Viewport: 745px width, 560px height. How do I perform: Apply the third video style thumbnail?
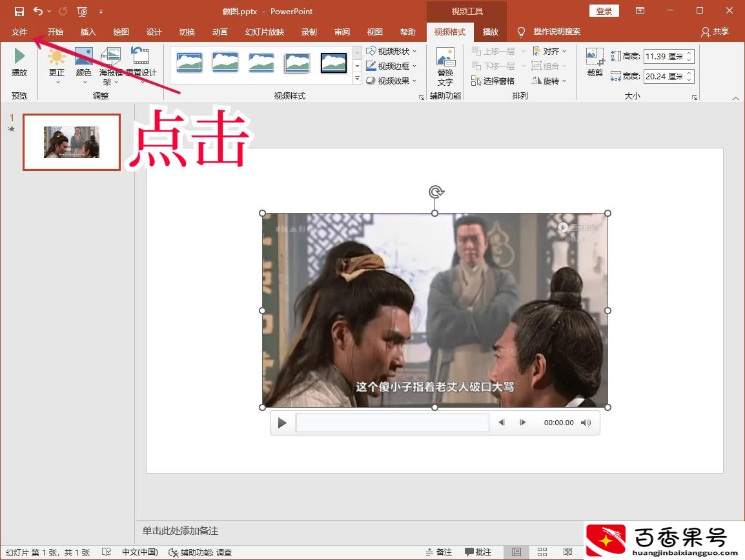pos(261,63)
